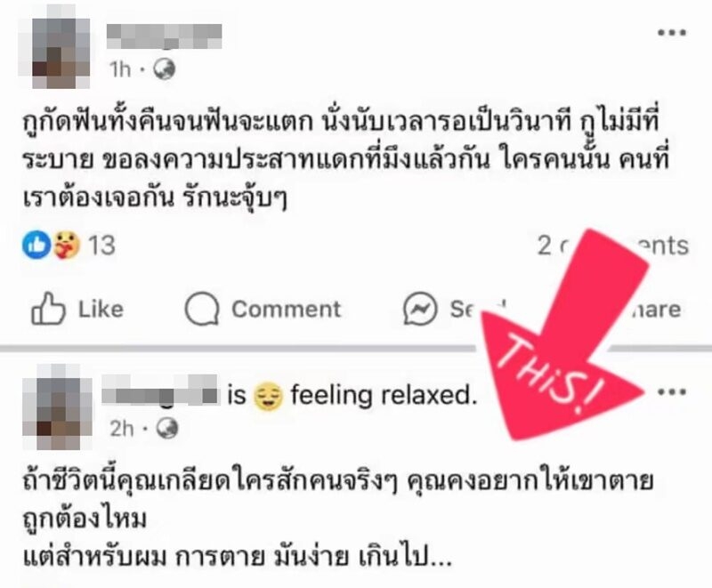Click the public globe icon on 2h post
This screenshot has height=588, width=712.
click(166, 428)
